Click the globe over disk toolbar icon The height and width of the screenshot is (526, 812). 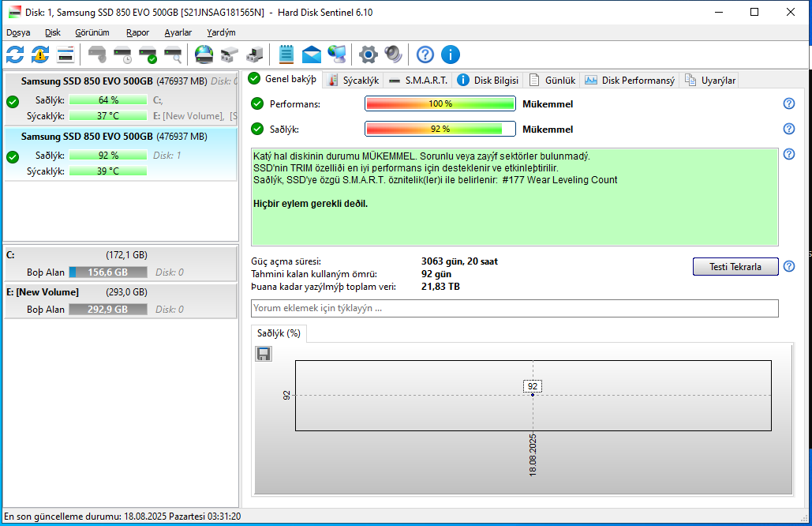(204, 54)
